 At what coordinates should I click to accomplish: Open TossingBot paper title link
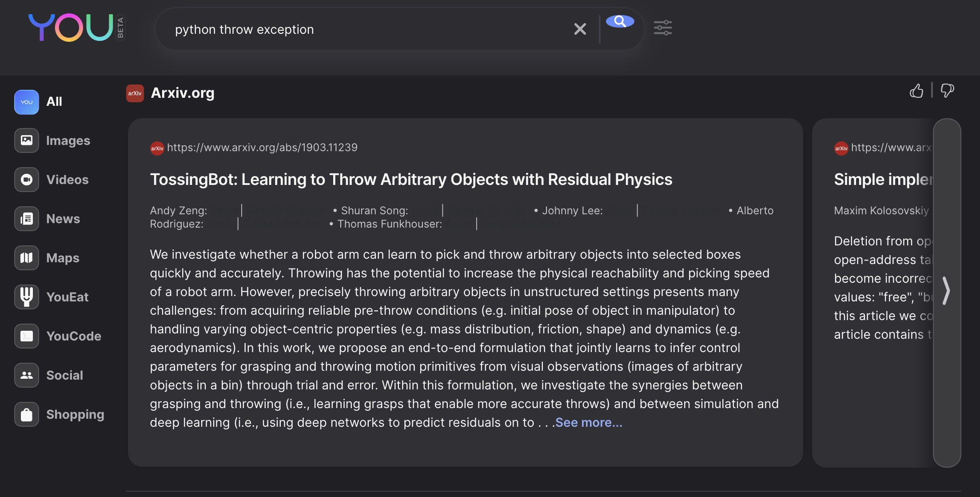click(x=411, y=180)
